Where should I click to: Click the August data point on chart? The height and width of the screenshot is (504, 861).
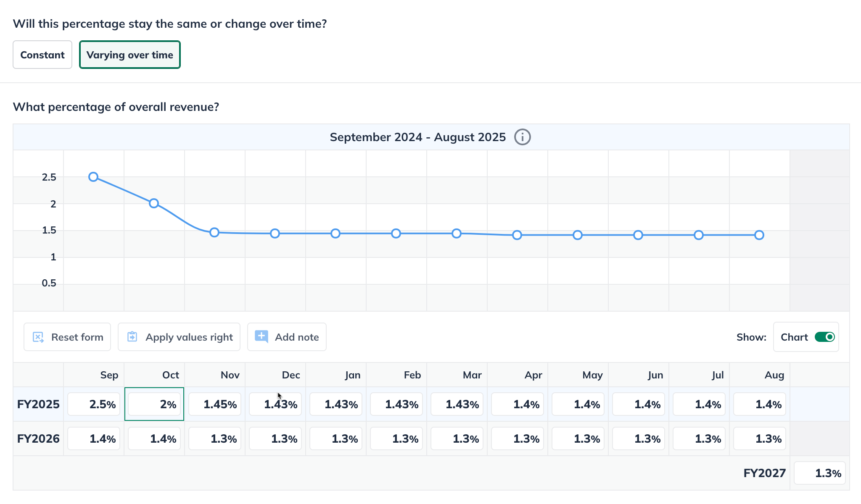coord(759,235)
